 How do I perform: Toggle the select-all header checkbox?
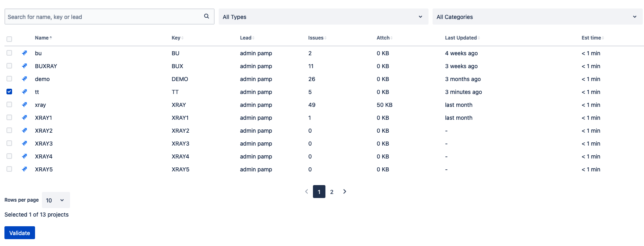tap(9, 39)
